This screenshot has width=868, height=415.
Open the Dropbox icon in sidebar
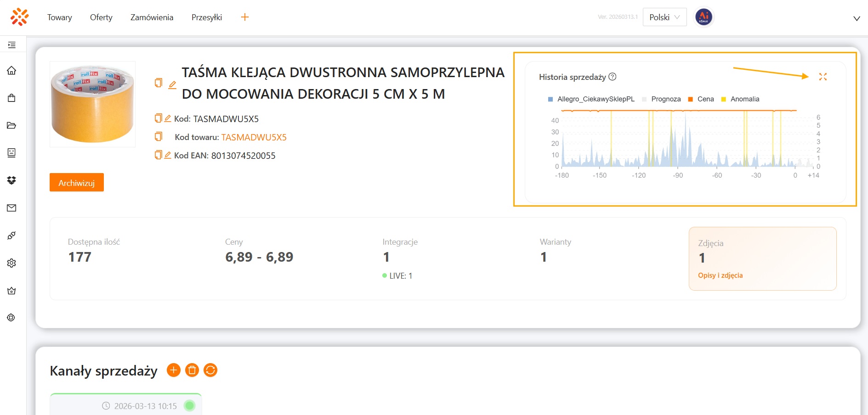point(11,180)
